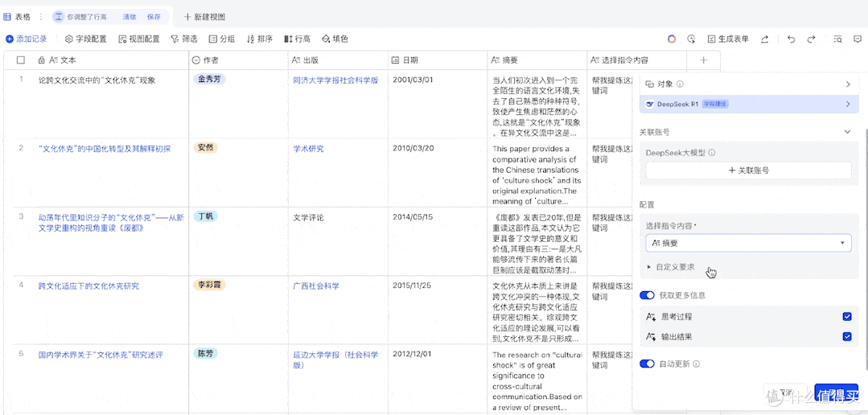Click the 作者 column header
Screen dimensions: 868x415
238,60
